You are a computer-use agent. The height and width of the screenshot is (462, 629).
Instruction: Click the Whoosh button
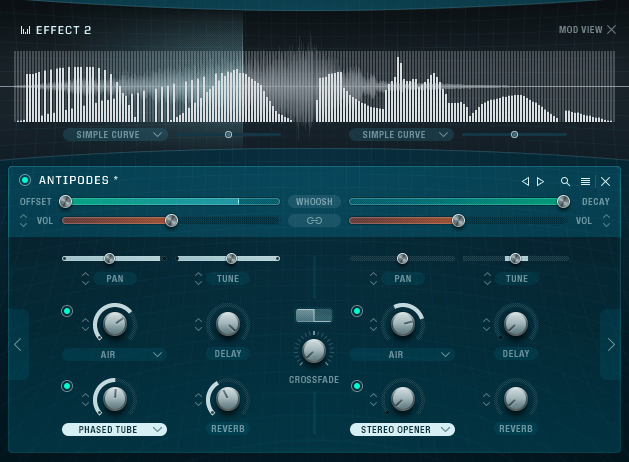[x=314, y=201]
